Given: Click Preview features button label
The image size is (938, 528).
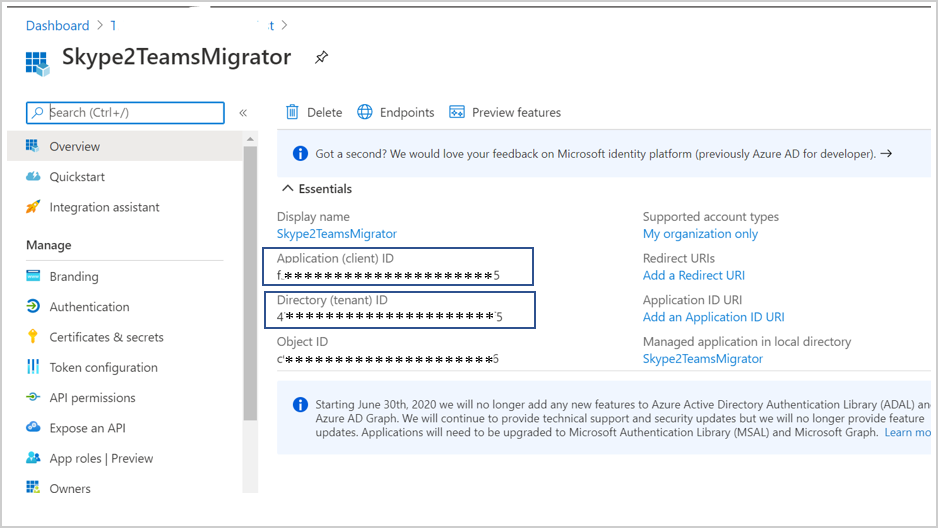Looking at the screenshot, I should pos(516,112).
